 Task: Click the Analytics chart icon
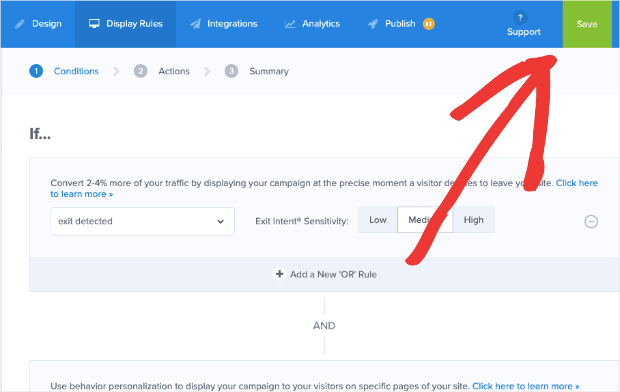coord(290,24)
